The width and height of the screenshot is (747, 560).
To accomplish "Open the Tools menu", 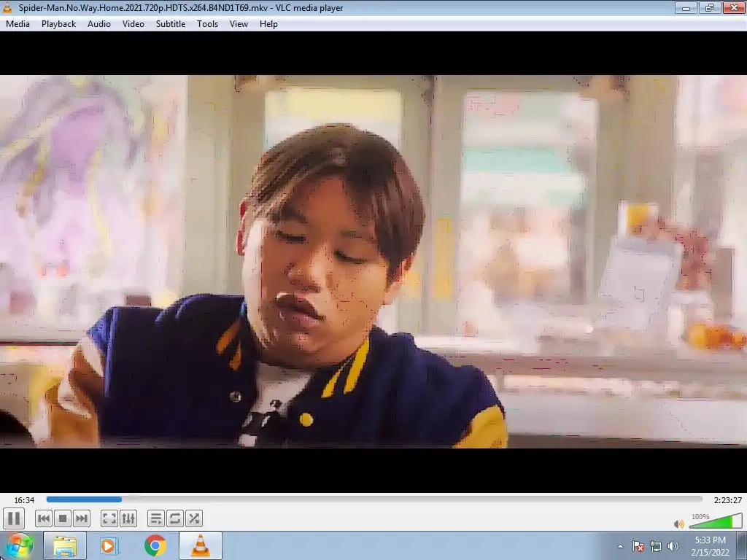I will [x=208, y=24].
